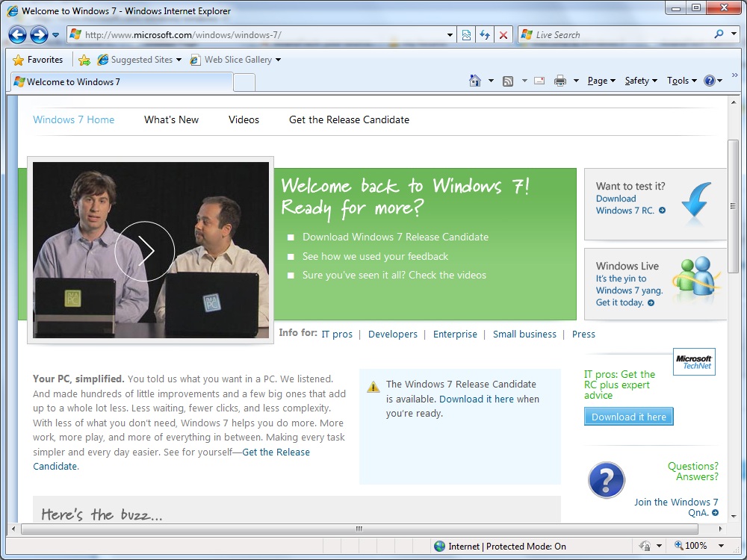Expand the Home button dropdown arrow

click(x=491, y=81)
